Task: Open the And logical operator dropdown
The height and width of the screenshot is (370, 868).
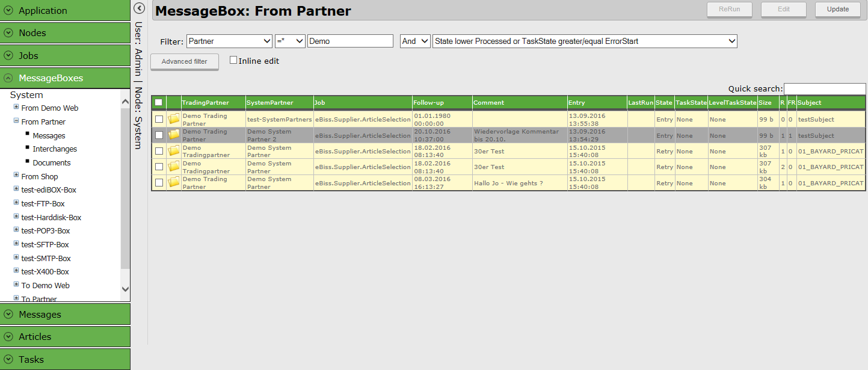Action: click(x=416, y=41)
